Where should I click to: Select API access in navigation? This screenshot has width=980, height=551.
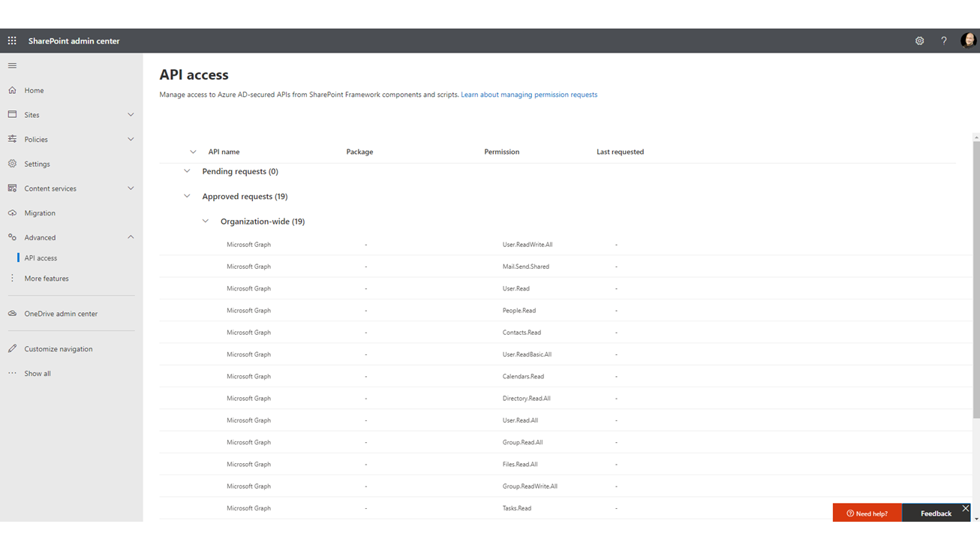pos(41,258)
